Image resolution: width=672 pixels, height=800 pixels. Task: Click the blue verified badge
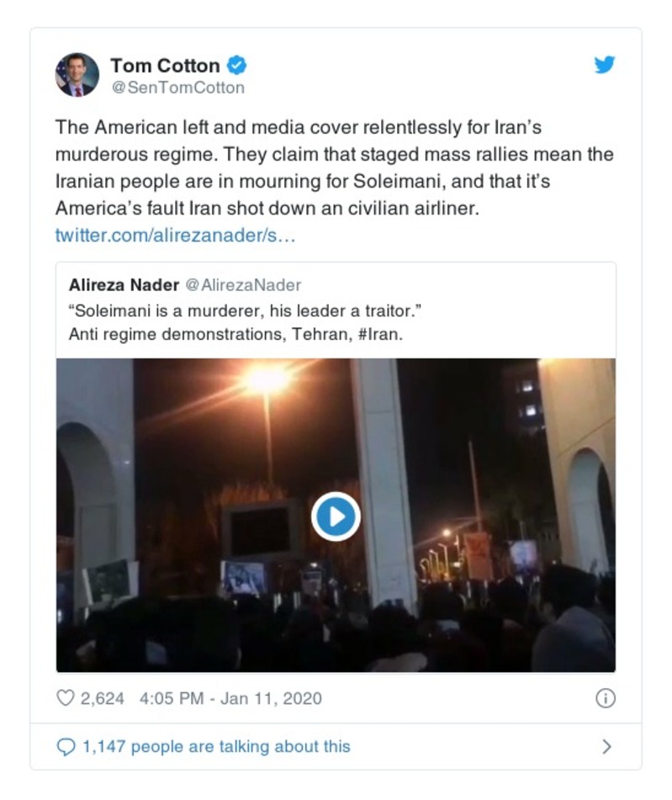[237, 65]
